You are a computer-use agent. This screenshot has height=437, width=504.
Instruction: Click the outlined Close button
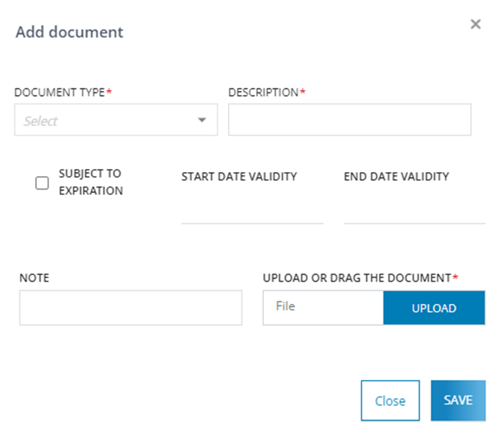[390, 401]
